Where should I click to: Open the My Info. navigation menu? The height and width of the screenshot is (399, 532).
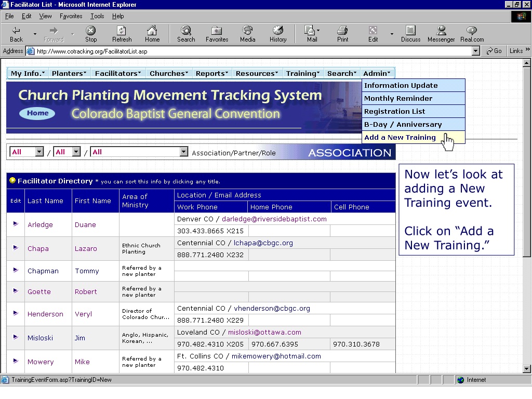pyautogui.click(x=28, y=74)
